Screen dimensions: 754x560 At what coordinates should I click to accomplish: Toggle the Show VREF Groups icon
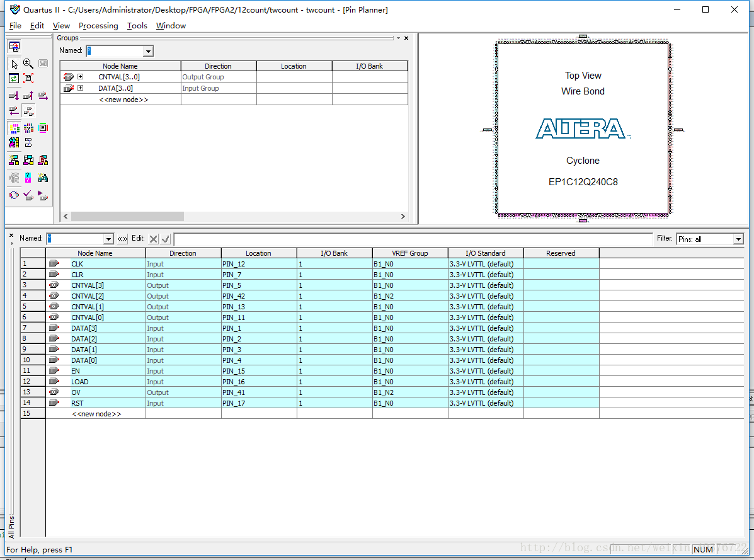click(29, 128)
